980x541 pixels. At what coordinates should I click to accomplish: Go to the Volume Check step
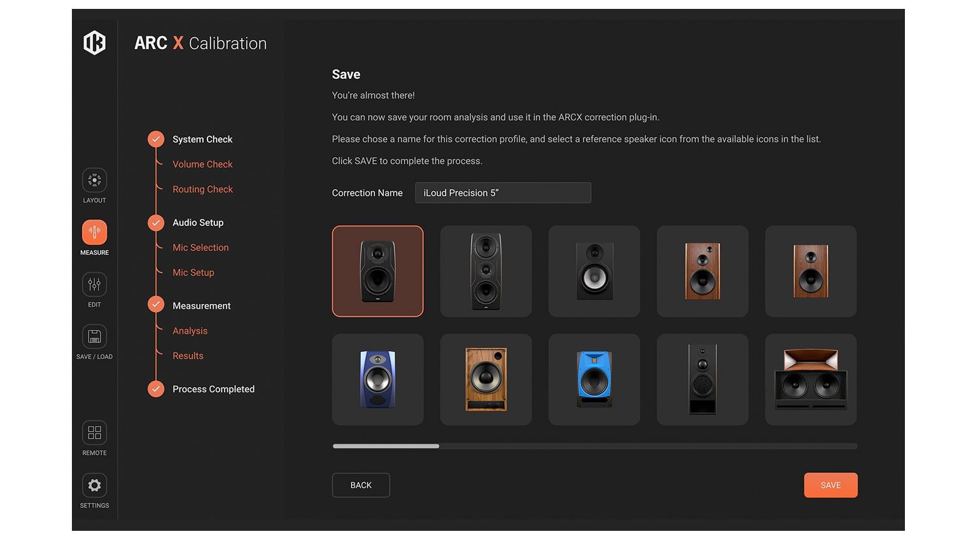pyautogui.click(x=202, y=164)
